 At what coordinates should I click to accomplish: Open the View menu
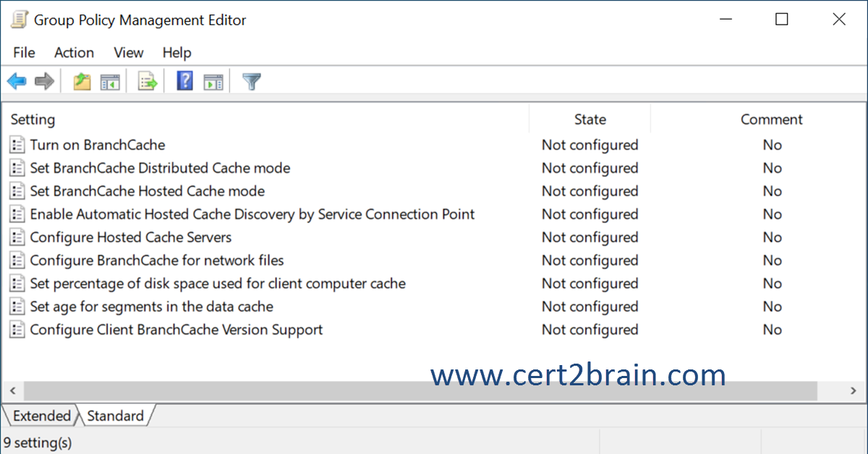point(129,53)
